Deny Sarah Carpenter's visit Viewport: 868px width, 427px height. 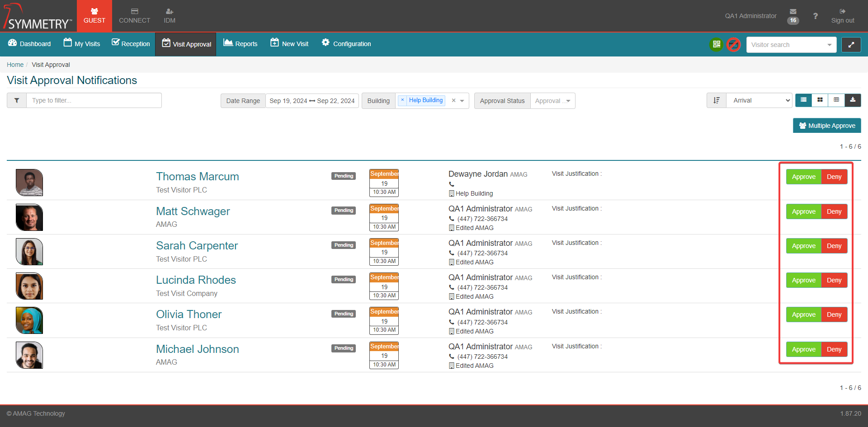coord(834,246)
